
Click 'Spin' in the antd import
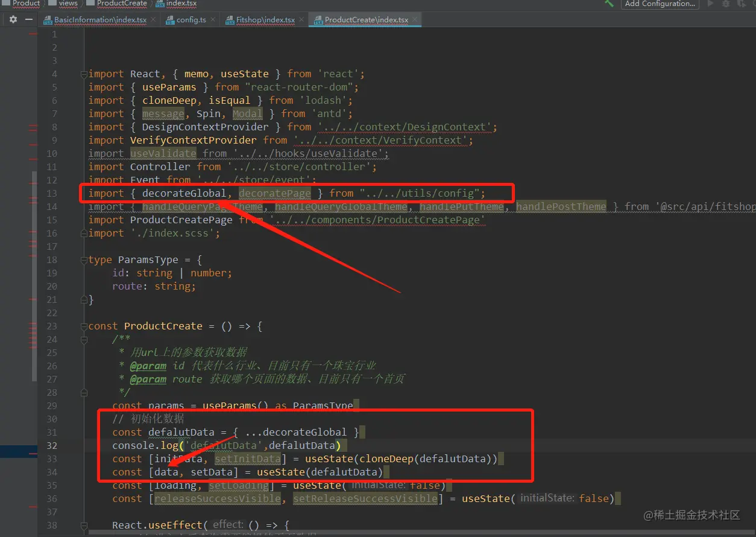[209, 113]
